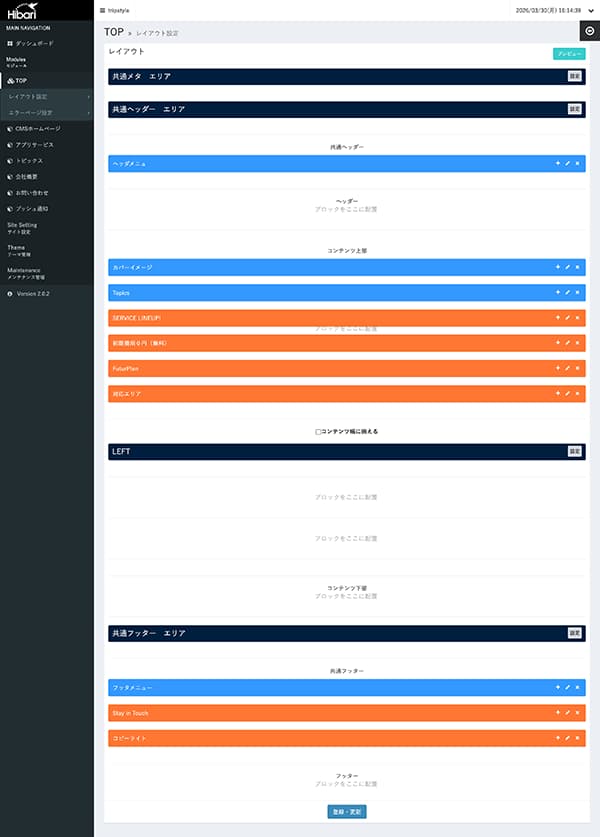Toggle the コンテンツ幅に揃える checkbox
Screen dimensions: 600x837
pos(318,432)
